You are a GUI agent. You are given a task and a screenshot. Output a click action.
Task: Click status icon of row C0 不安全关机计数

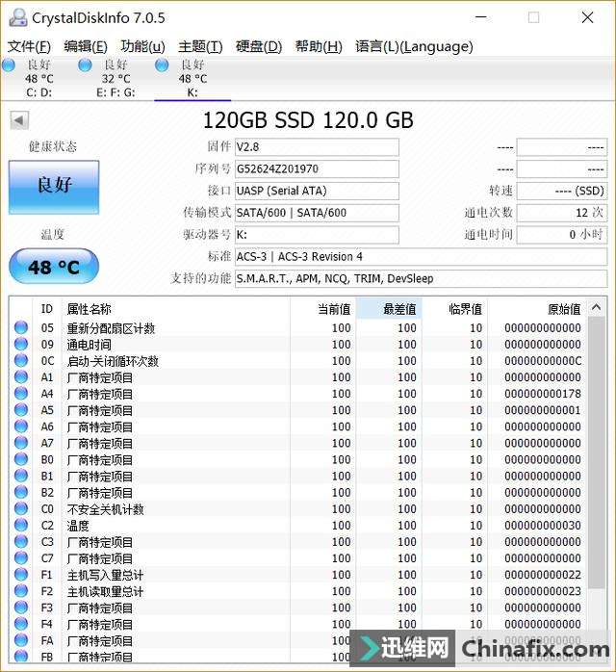click(21, 508)
